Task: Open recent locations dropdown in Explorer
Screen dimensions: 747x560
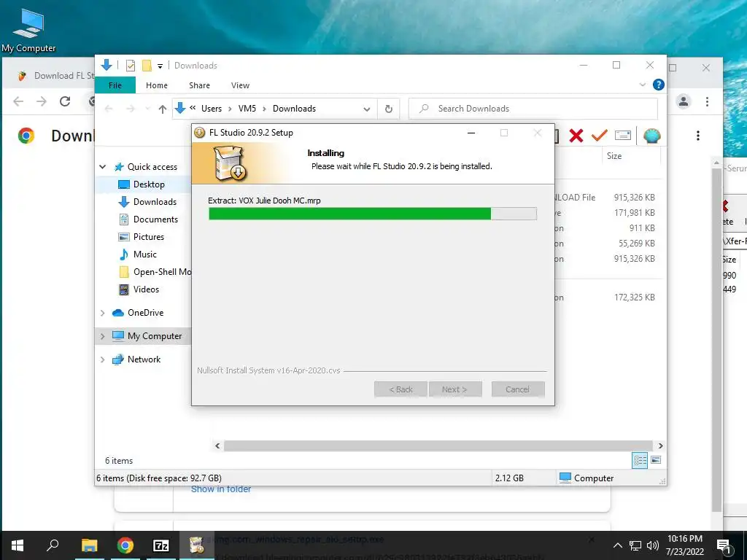Action: [x=147, y=109]
